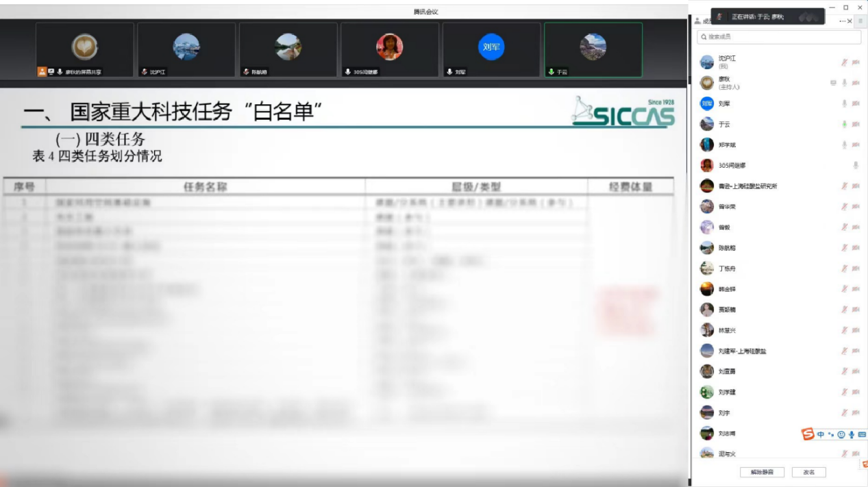868x487 pixels.
Task: Click 305闫继娜's microphone icon in member list
Action: pos(855,165)
